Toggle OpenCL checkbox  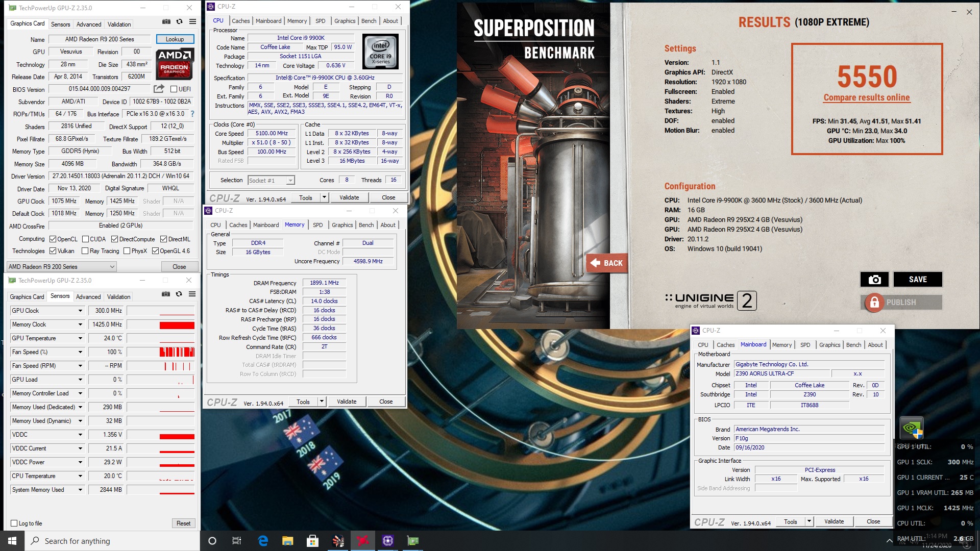tap(53, 239)
